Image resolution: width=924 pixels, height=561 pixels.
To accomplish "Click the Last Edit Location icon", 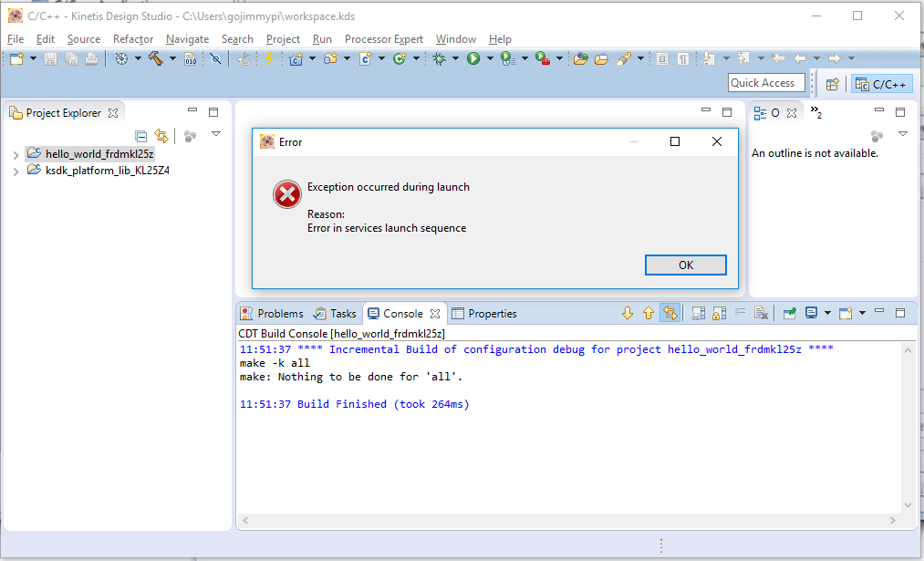I will pyautogui.click(x=778, y=58).
